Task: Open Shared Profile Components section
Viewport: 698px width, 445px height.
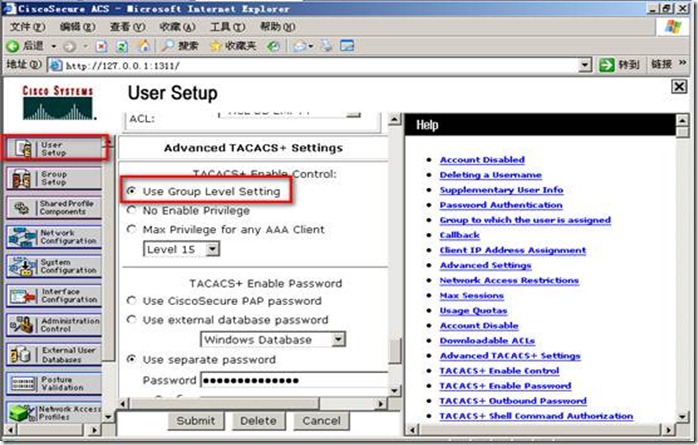Action: click(x=54, y=207)
